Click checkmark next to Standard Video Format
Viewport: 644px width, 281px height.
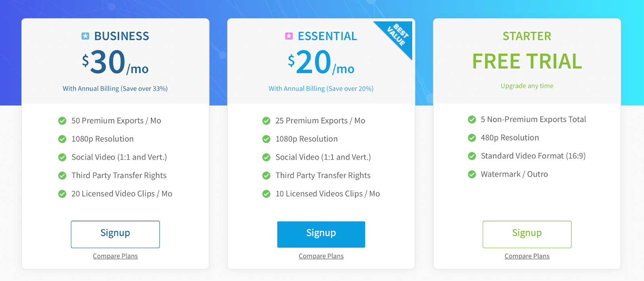coord(472,156)
